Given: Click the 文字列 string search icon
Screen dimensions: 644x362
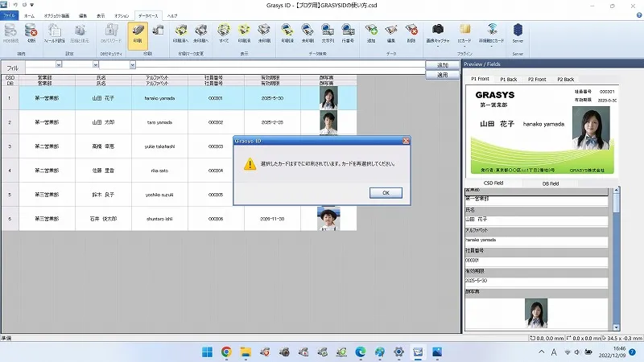Looking at the screenshot, I should click(x=328, y=33).
